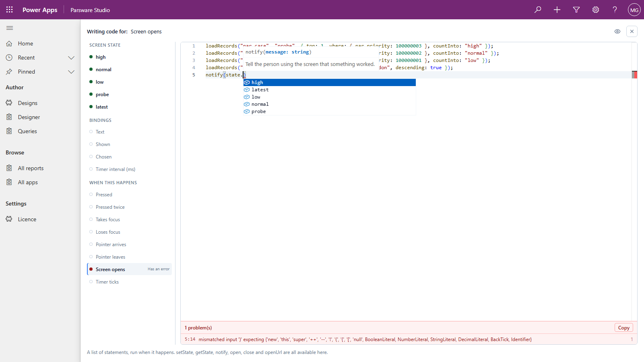
Task: Select 'latest' in autocomplete list
Action: pyautogui.click(x=330, y=90)
